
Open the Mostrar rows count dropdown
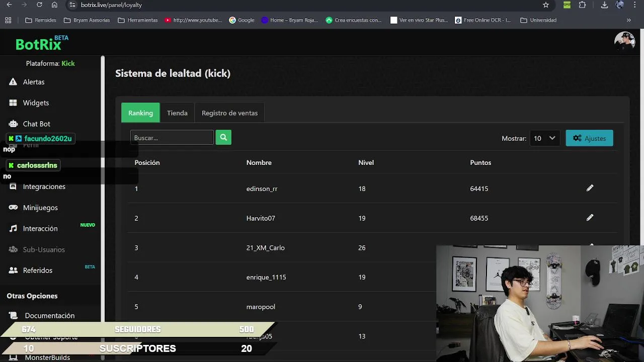(x=545, y=138)
